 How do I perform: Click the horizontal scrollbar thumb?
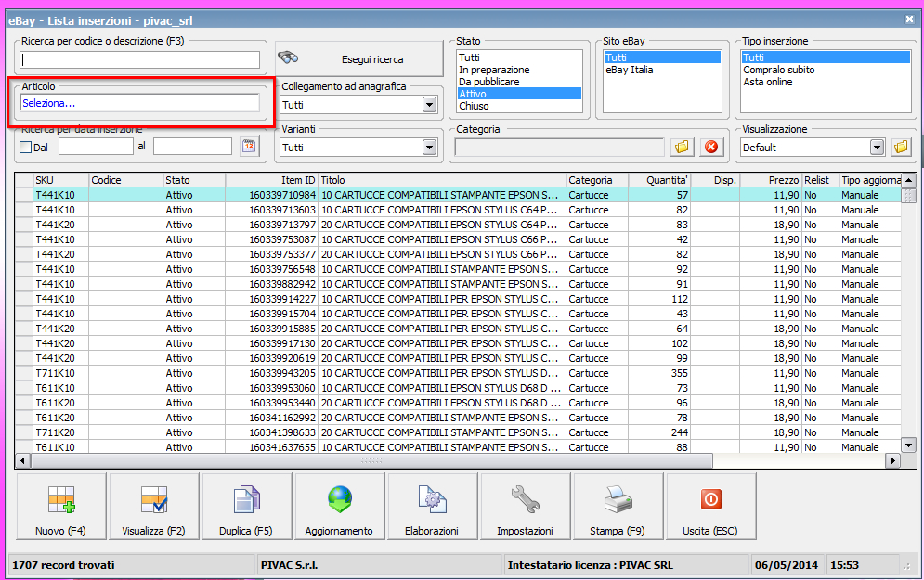click(371, 460)
